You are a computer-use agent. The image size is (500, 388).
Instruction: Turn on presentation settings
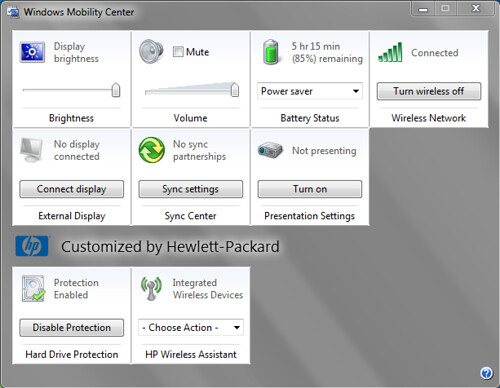[x=310, y=189]
